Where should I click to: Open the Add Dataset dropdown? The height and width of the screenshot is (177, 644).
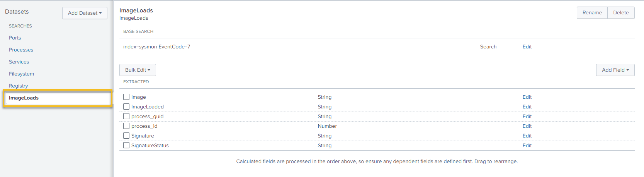pos(85,13)
